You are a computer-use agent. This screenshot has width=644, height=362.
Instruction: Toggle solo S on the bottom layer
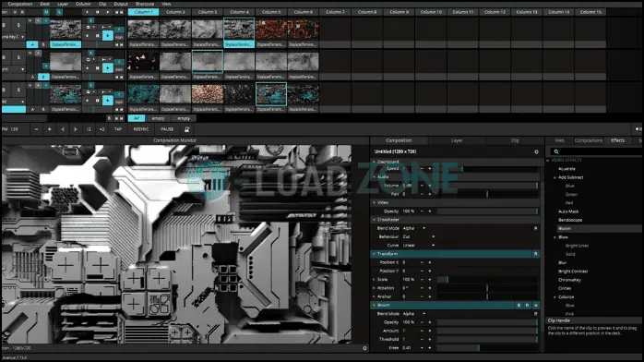18,90
